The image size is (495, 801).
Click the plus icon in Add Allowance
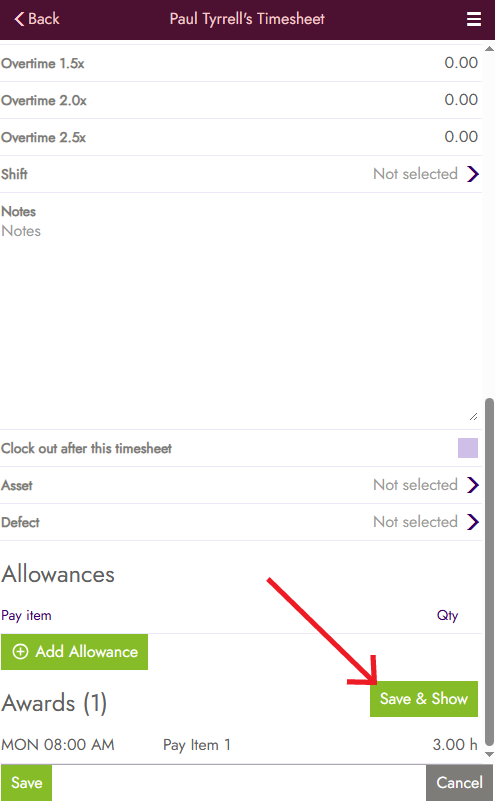20,652
